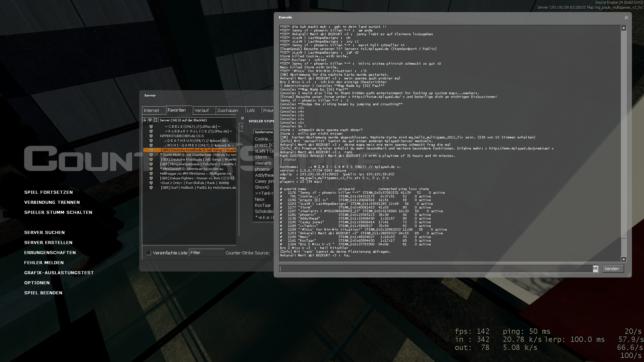The image size is (644, 362).
Task: Open the Filter options in server browser
Action: pos(207,253)
